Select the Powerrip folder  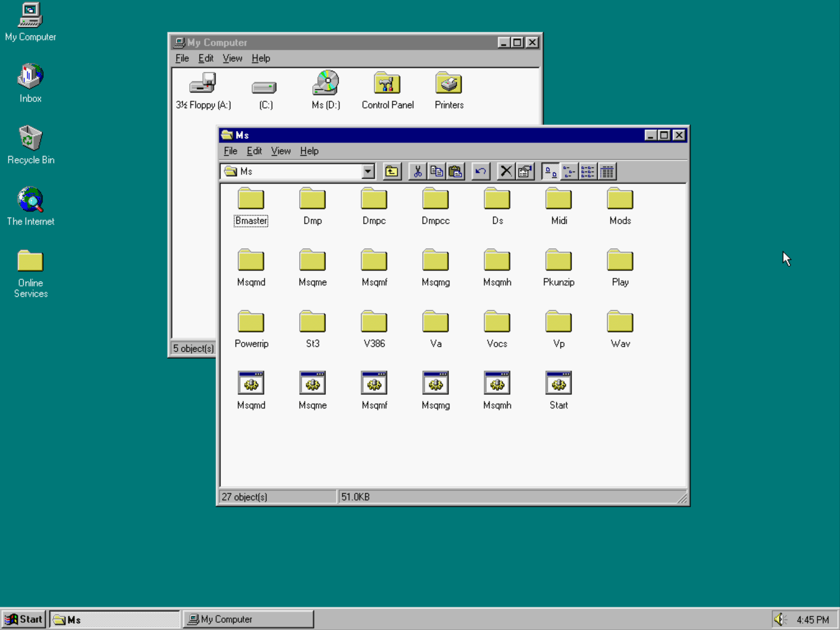251,330
